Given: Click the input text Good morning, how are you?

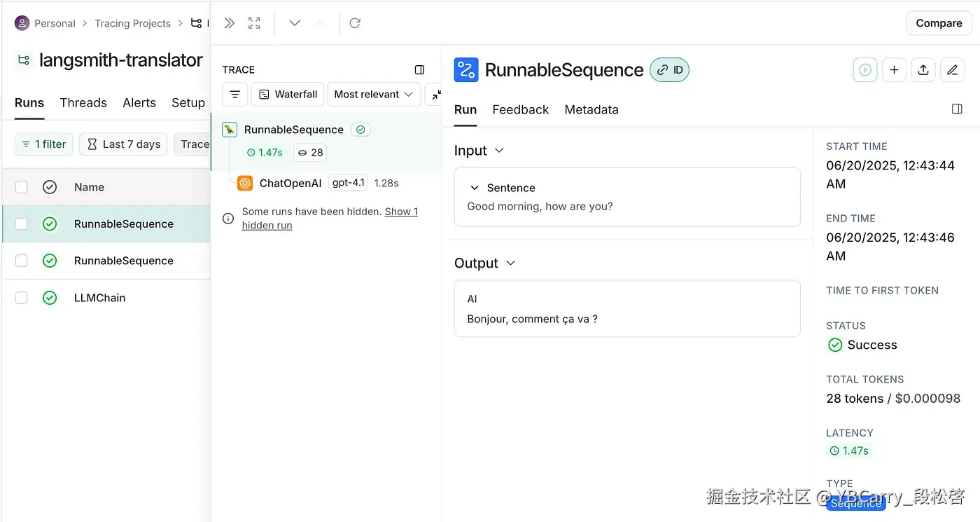Looking at the screenshot, I should [540, 207].
